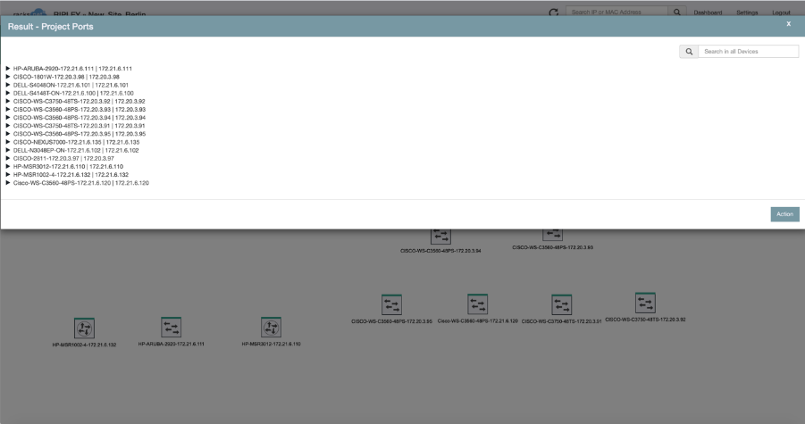Click the HP-ARUBA-2920 switch icon on the map
806x424 pixels.
point(171,327)
